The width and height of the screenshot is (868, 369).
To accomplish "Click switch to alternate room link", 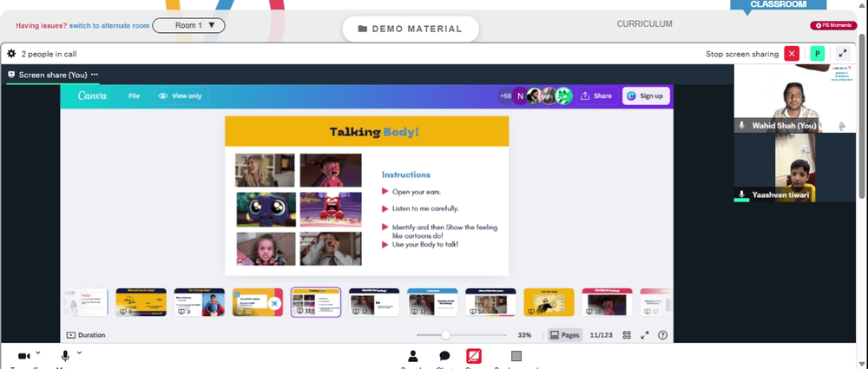I will 109,25.
